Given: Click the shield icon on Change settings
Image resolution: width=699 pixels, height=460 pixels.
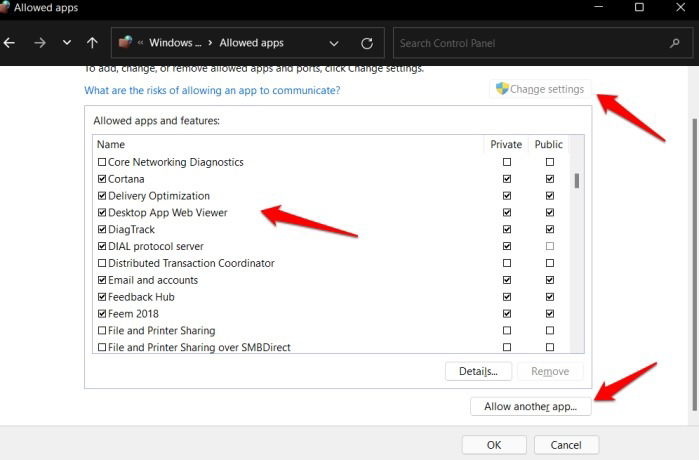Looking at the screenshot, I should (502, 89).
